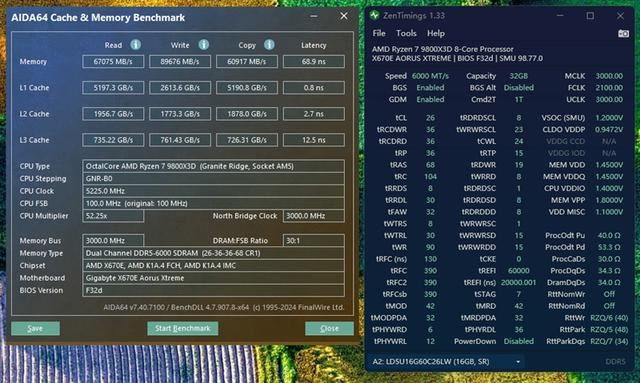The image size is (640, 383).
Task: Click the Write info icon
Action: [203, 45]
